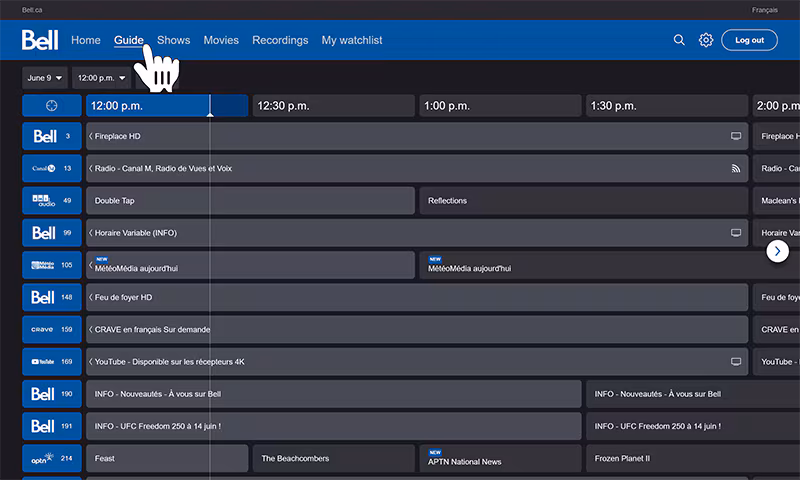This screenshot has width=800, height=480.
Task: Open CRAVE en français Sur demande
Action: coord(417,330)
